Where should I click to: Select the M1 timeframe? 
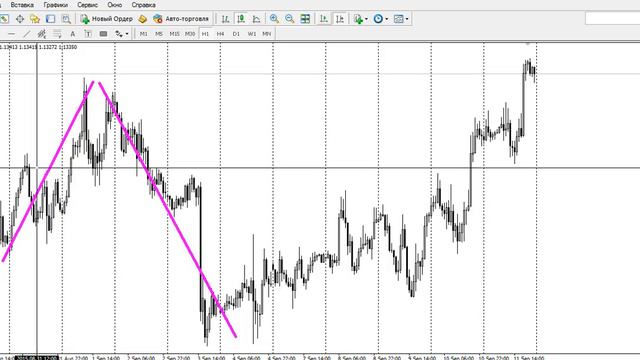(x=144, y=34)
